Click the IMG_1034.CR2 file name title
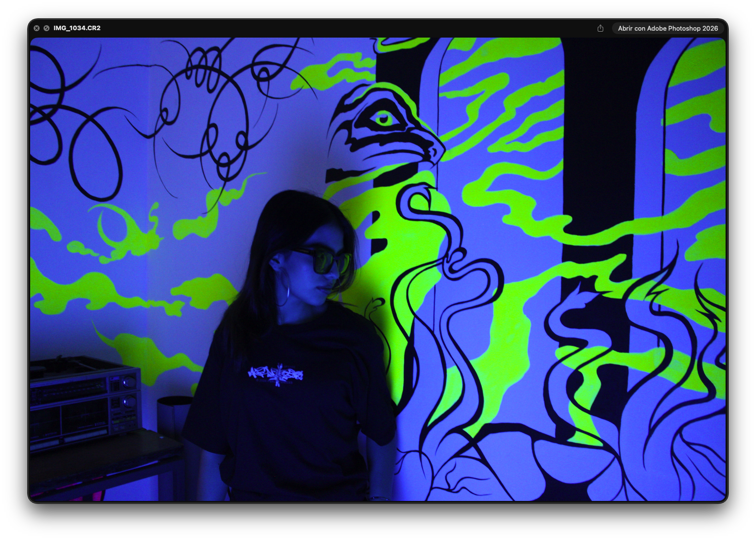The width and height of the screenshot is (756, 540). tap(77, 28)
